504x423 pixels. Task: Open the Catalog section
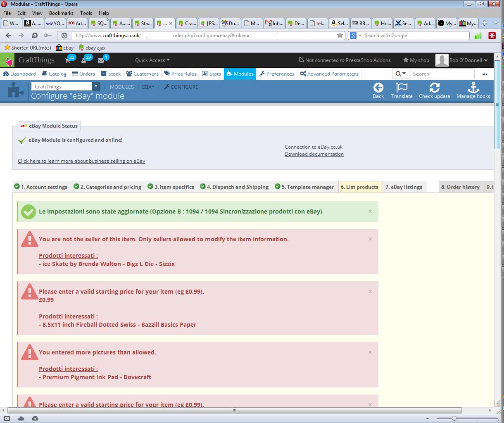(x=54, y=74)
